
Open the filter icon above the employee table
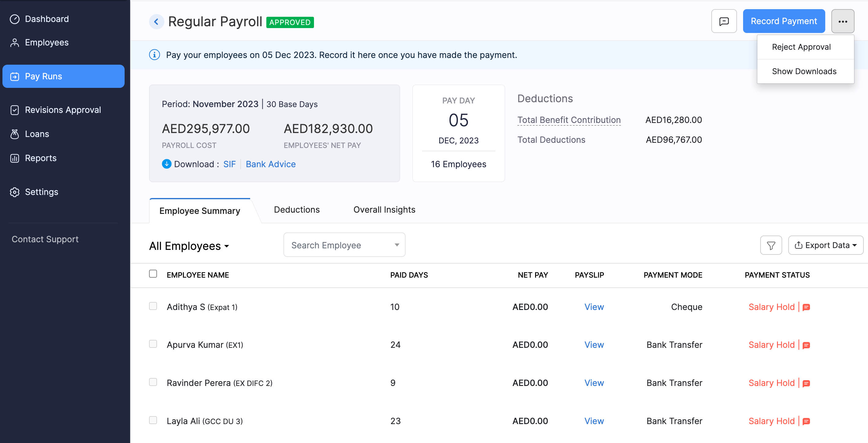click(771, 245)
